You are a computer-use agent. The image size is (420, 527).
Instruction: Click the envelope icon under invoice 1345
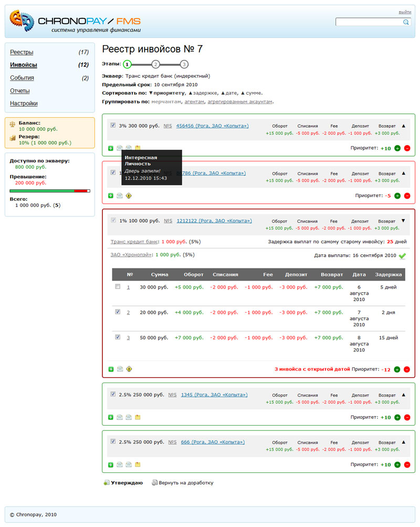[120, 417]
